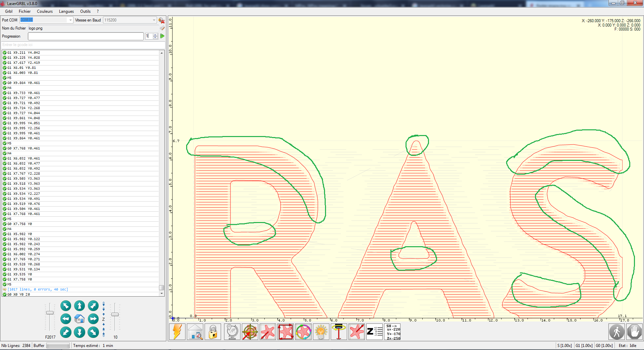Open the Couleurs menu
Viewport: 644px width, 350px height.
click(x=45, y=11)
